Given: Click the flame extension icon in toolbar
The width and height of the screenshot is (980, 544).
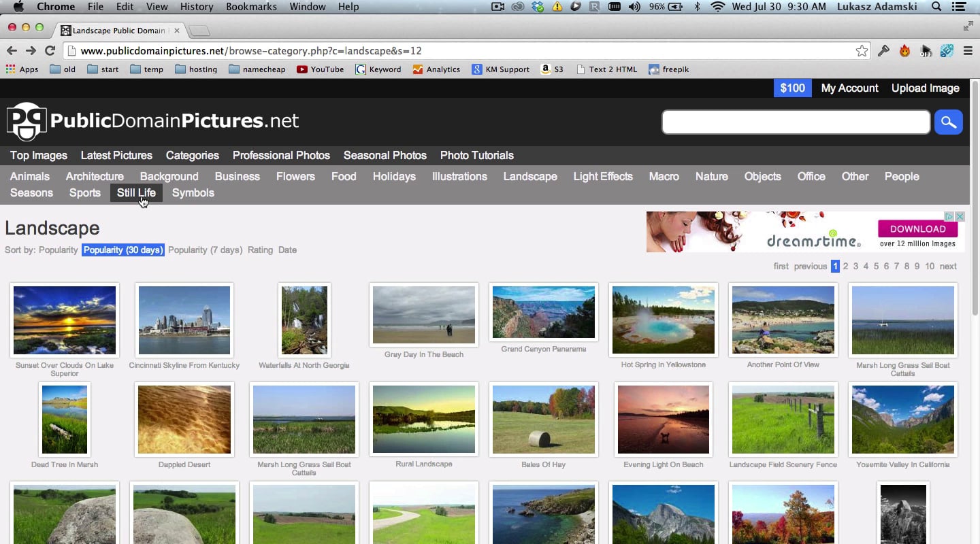Looking at the screenshot, I should point(904,50).
